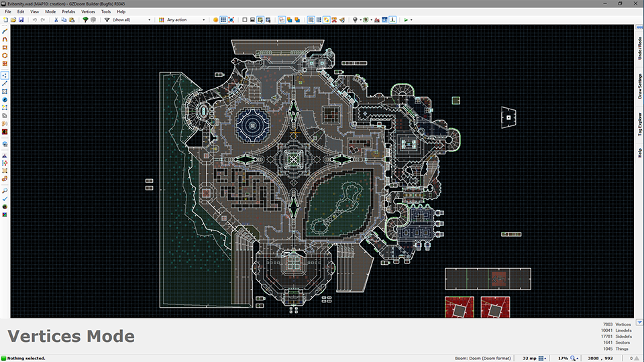Image resolution: width=644 pixels, height=362 pixels.
Task: Open the Tag Explorer side panel tab
Action: click(639, 124)
